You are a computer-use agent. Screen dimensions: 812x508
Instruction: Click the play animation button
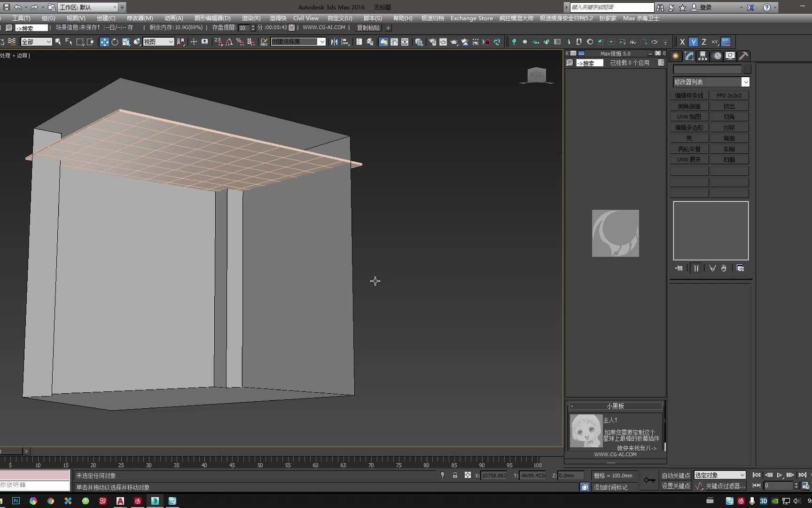(779, 475)
